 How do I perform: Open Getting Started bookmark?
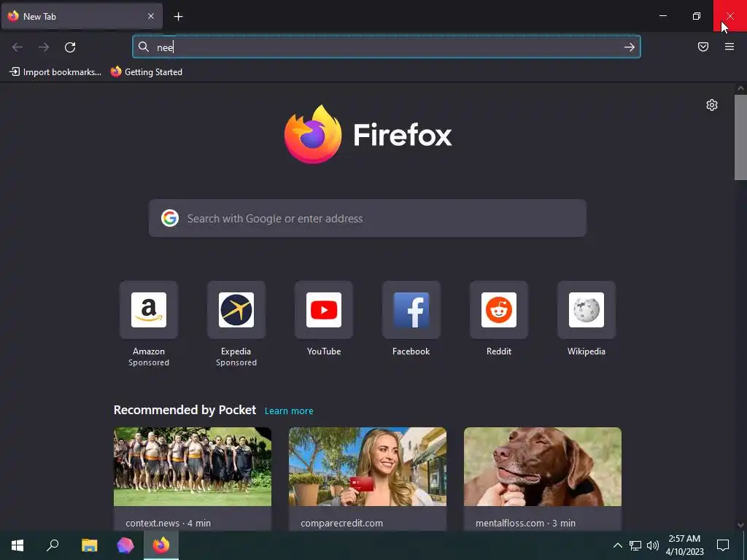pyautogui.click(x=146, y=72)
